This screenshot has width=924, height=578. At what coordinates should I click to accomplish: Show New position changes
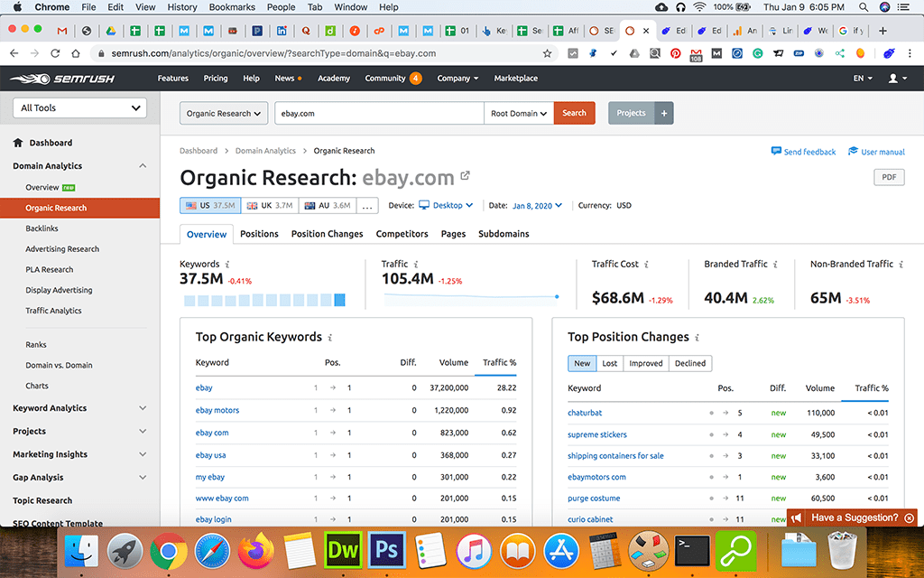(x=582, y=363)
